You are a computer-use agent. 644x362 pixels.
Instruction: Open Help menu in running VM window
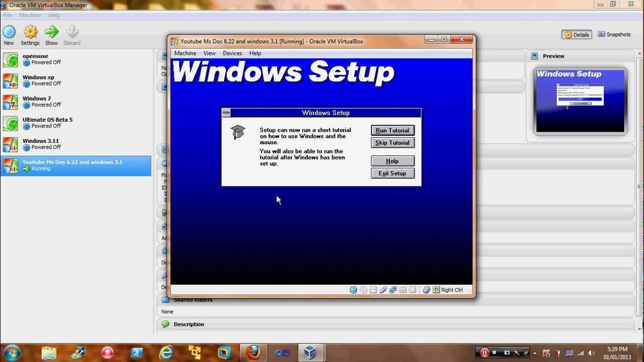click(255, 53)
